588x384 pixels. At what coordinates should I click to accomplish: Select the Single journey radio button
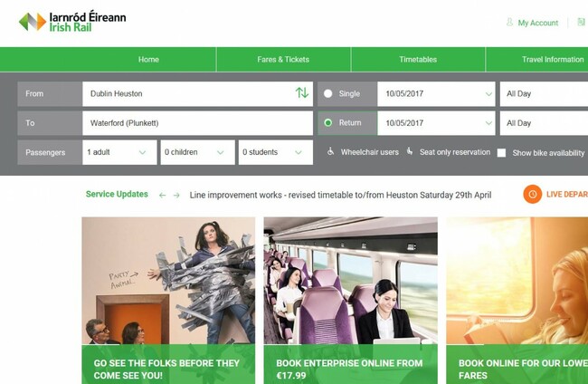pyautogui.click(x=328, y=93)
